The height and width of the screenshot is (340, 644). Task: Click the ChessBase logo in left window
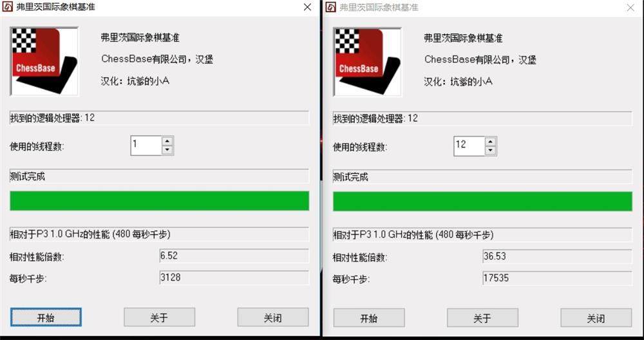pyautogui.click(x=44, y=61)
